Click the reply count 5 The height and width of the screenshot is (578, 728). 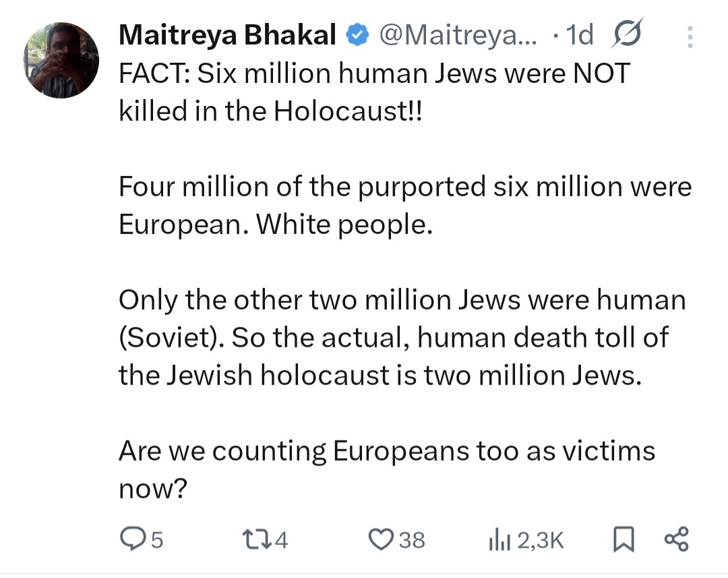[157, 540]
